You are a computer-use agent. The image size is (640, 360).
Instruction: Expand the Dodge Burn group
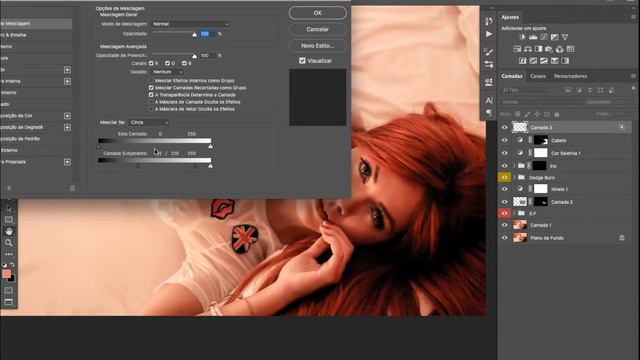click(x=514, y=178)
